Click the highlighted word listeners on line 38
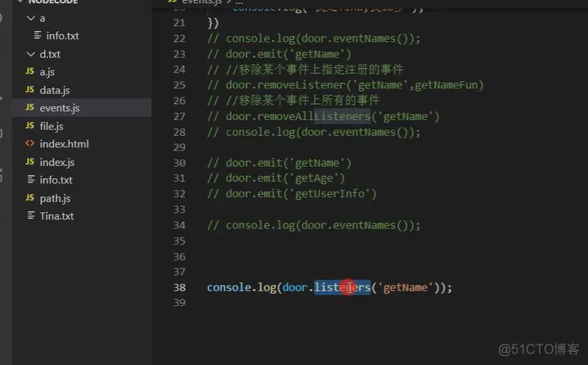Image resolution: width=588 pixels, height=365 pixels. point(342,288)
